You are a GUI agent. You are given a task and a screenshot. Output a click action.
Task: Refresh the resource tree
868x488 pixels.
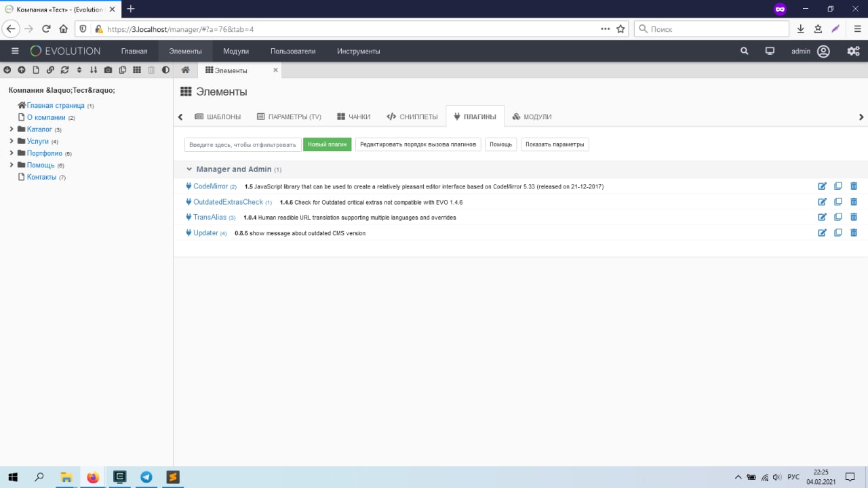(64, 70)
